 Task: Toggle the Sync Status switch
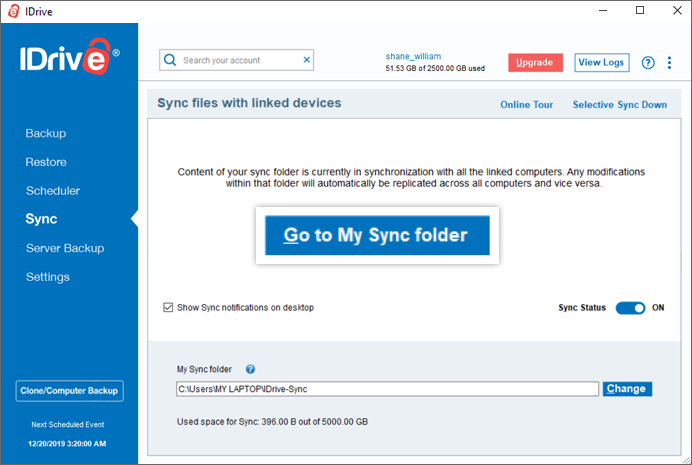(630, 308)
